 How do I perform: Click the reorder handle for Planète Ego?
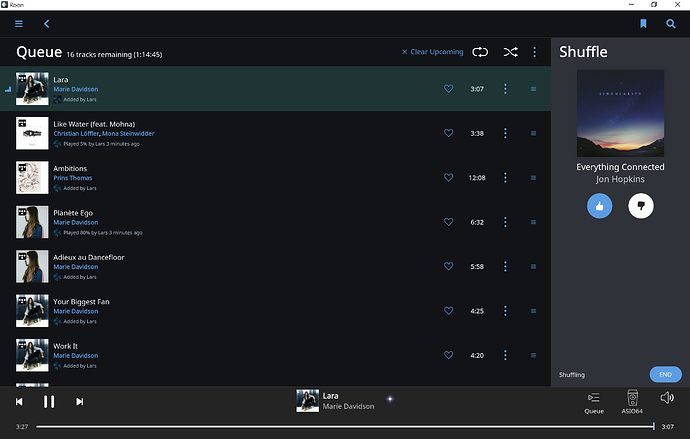click(x=533, y=222)
